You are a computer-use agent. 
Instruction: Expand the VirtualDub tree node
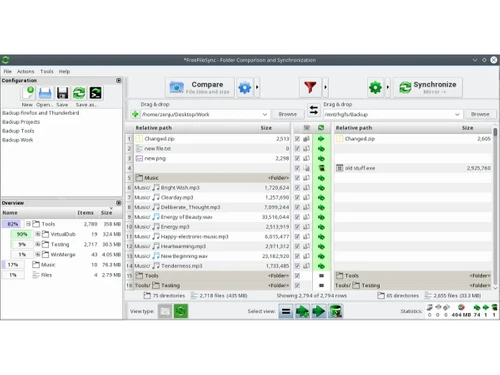tap(38, 234)
